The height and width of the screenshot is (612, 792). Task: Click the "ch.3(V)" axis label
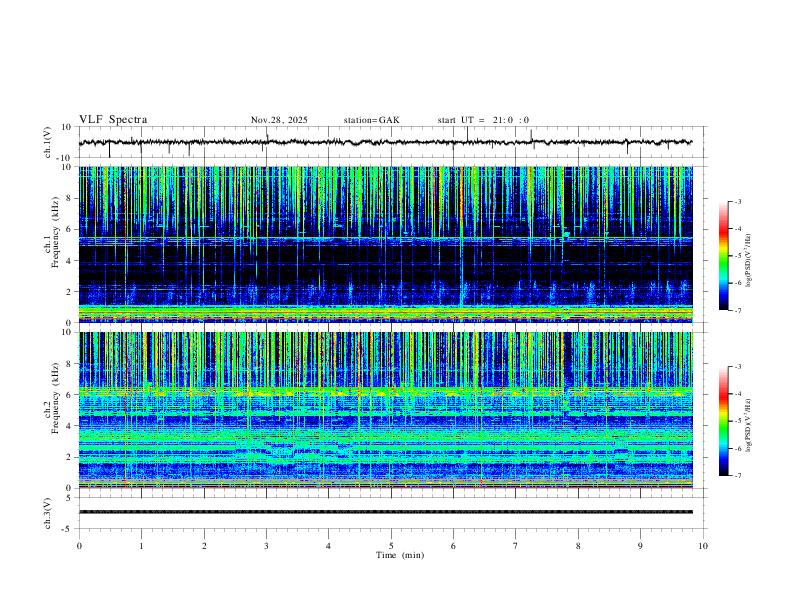tap(47, 513)
